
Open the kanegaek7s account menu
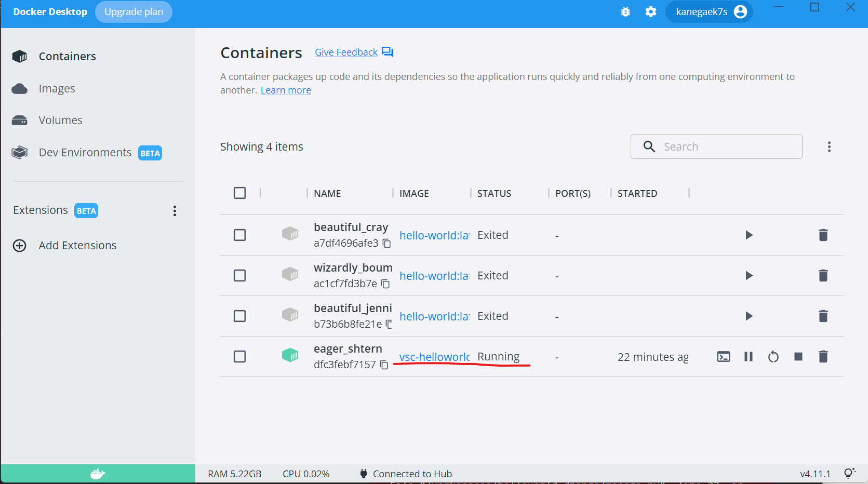click(709, 12)
